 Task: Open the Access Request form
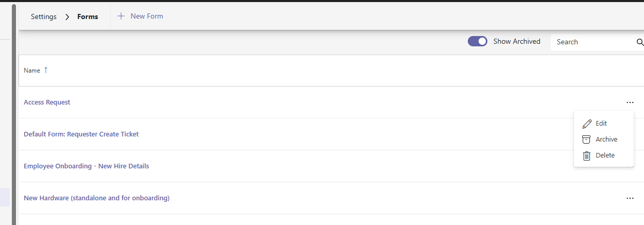[x=47, y=102]
